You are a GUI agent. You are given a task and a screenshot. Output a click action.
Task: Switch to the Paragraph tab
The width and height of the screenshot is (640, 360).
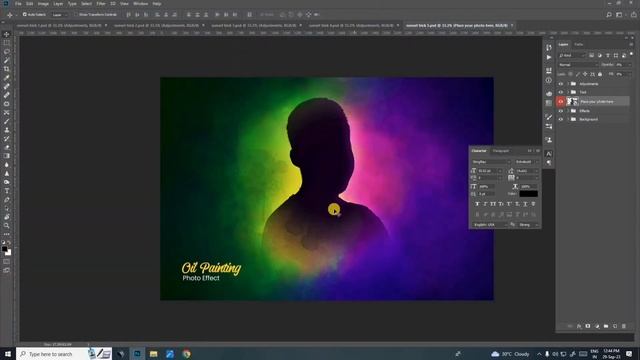click(501, 151)
